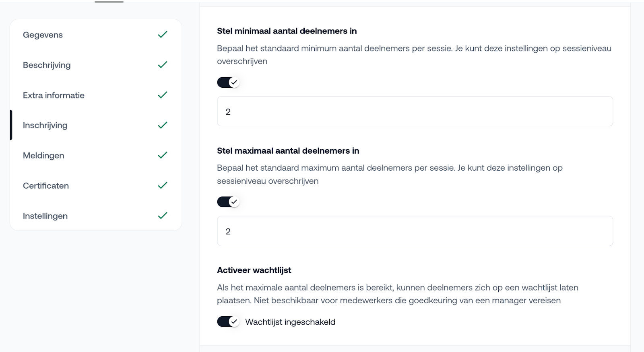Image resolution: width=644 pixels, height=352 pixels.
Task: Navigate to the Meldingen section
Action: click(x=43, y=156)
